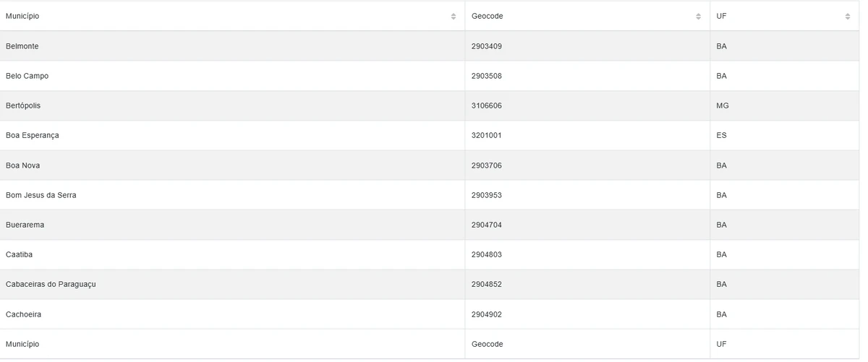Image resolution: width=868 pixels, height=362 pixels.
Task: Click the Geocode column sort icon
Action: (x=698, y=17)
